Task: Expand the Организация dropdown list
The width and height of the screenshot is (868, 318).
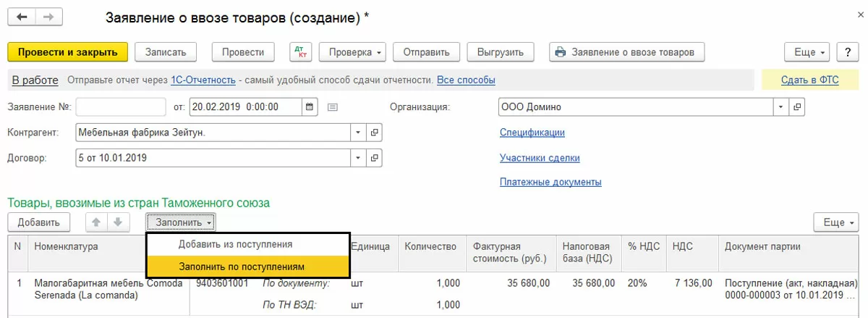Action: [780, 107]
